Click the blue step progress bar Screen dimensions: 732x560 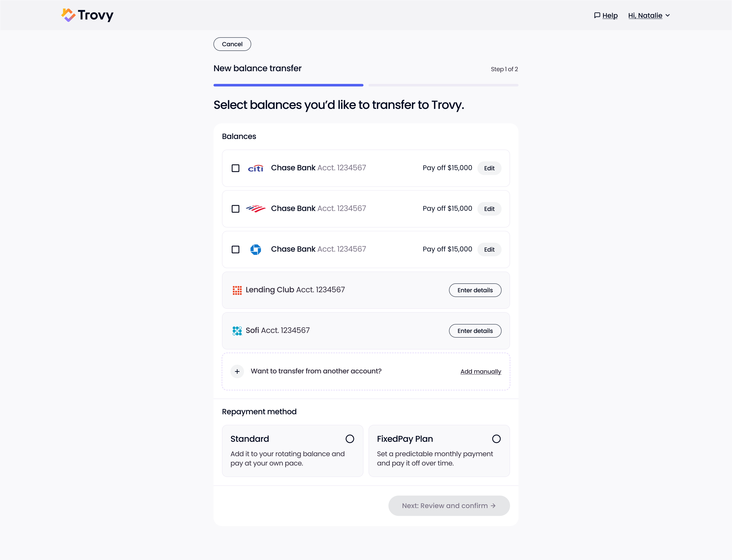pyautogui.click(x=288, y=85)
